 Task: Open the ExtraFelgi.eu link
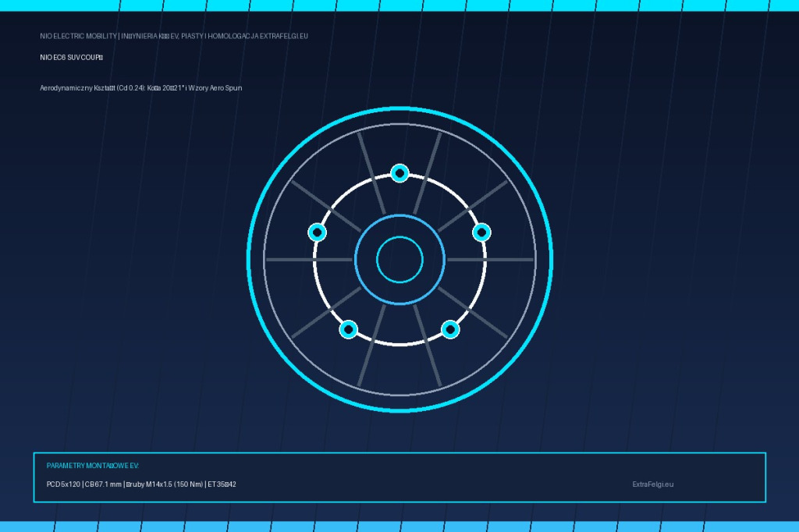point(653,484)
